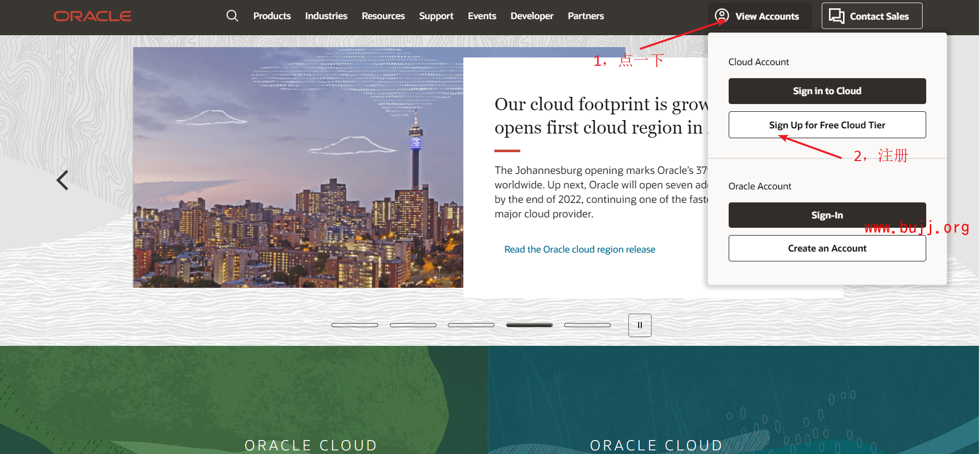Expand the Support menu

[x=436, y=16]
